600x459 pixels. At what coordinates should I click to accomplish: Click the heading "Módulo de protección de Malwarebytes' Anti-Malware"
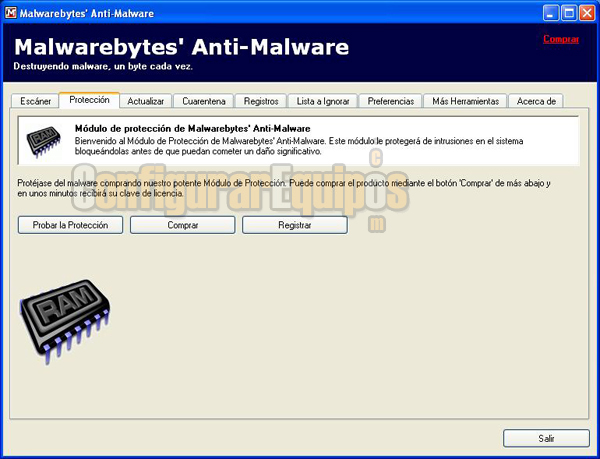(192, 129)
